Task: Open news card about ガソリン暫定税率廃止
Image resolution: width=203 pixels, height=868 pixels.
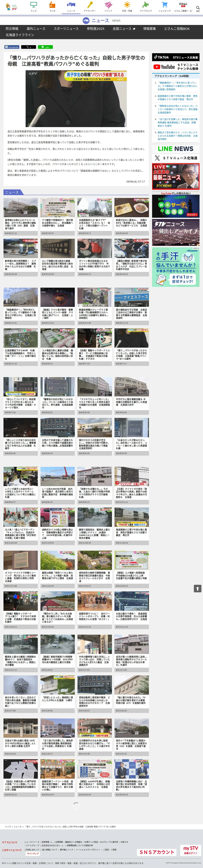Action: pos(95,257)
